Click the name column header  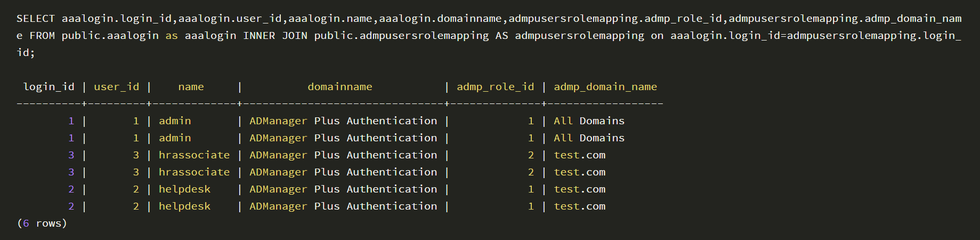point(191,87)
